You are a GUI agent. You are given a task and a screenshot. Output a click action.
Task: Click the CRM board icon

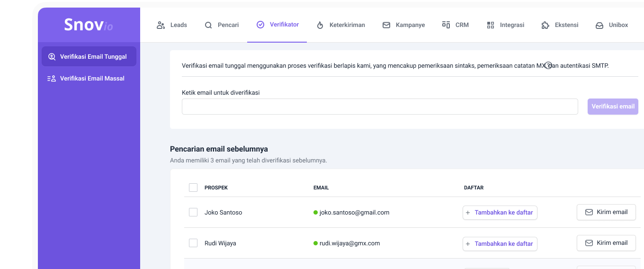(446, 25)
